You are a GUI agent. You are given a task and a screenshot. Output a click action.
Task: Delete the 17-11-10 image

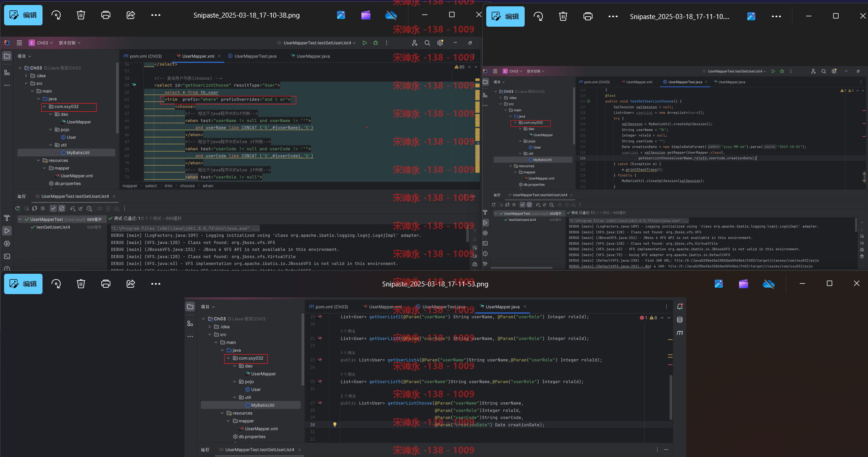click(x=563, y=16)
